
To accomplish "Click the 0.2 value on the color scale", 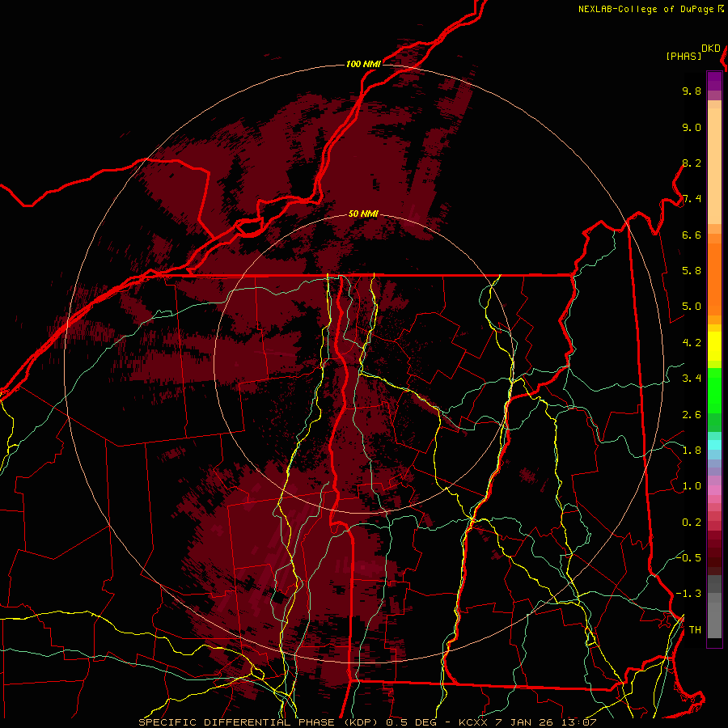I will click(x=692, y=523).
